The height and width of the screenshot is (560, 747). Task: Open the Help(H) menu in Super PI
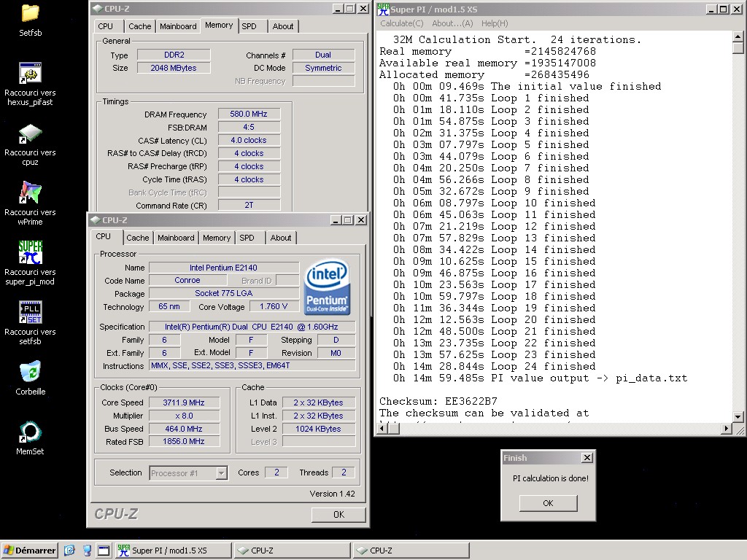point(495,23)
